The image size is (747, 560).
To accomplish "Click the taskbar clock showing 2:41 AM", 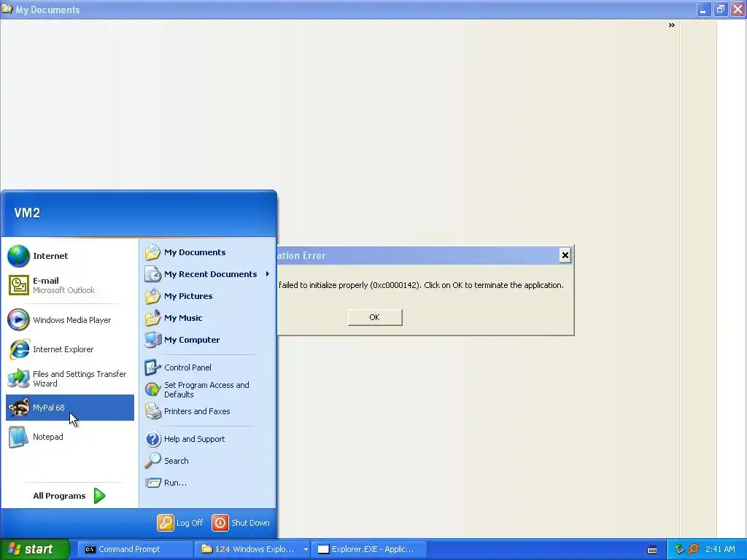I will 720,549.
